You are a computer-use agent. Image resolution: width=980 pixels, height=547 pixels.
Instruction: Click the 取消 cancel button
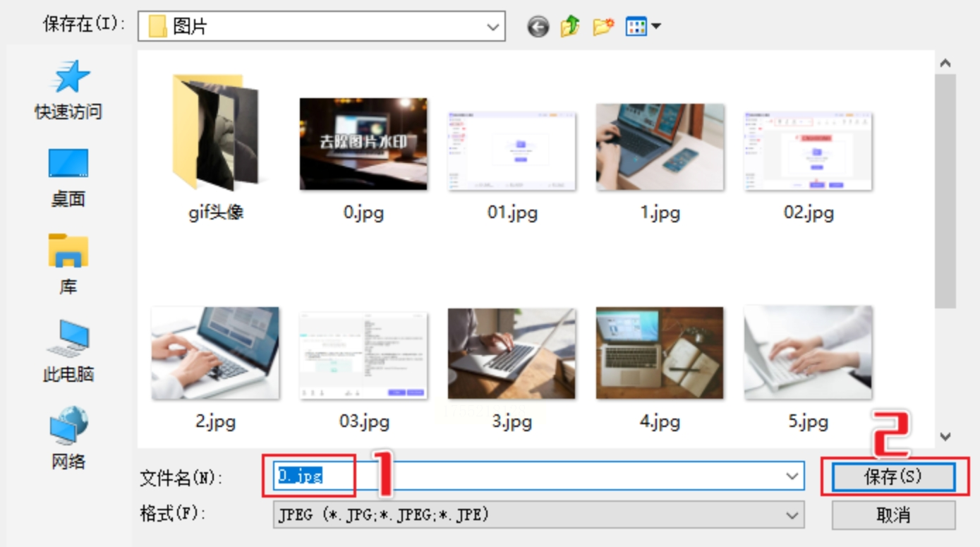893,515
